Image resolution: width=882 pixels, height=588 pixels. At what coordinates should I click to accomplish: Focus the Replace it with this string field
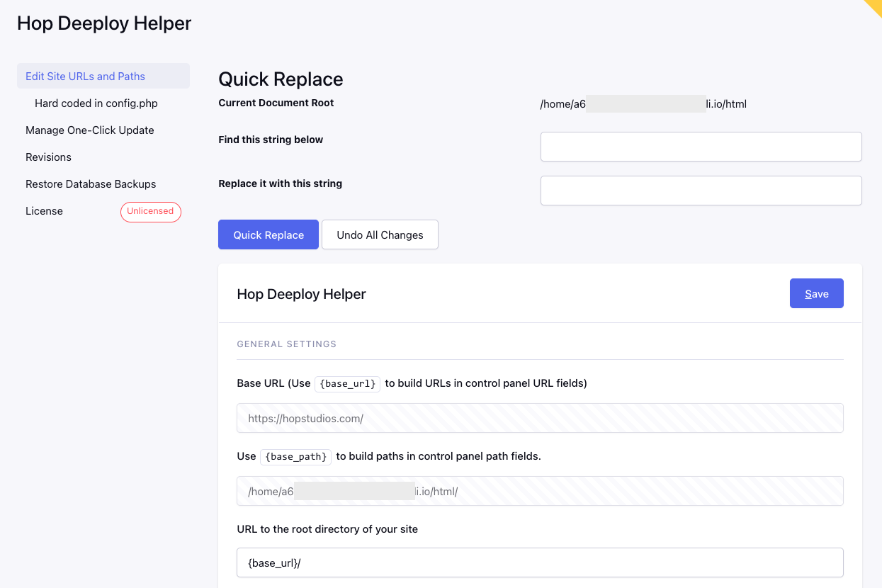click(x=701, y=190)
